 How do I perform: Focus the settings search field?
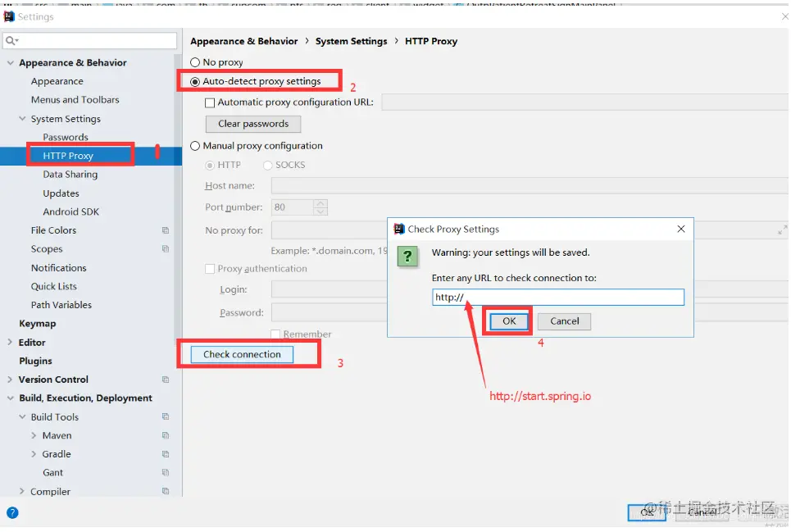(90, 40)
